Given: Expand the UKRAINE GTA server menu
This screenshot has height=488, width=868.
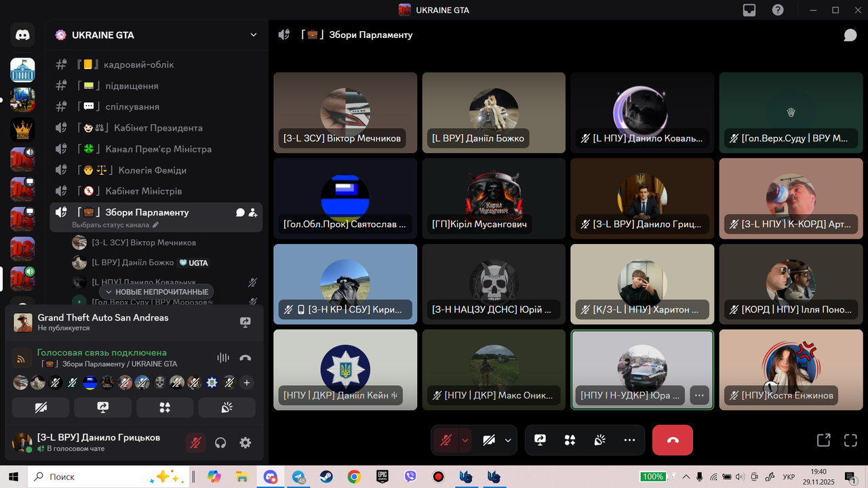Looking at the screenshot, I should pyautogui.click(x=254, y=35).
